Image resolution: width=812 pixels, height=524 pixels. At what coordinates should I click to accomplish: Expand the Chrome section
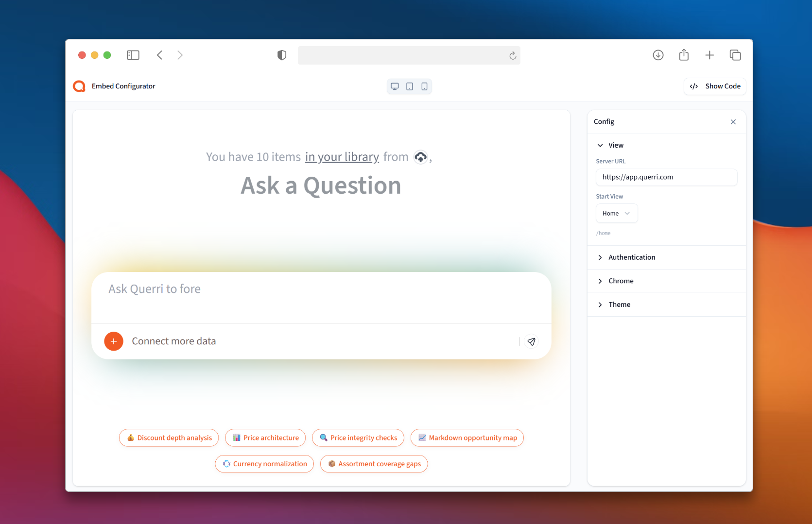pos(666,281)
